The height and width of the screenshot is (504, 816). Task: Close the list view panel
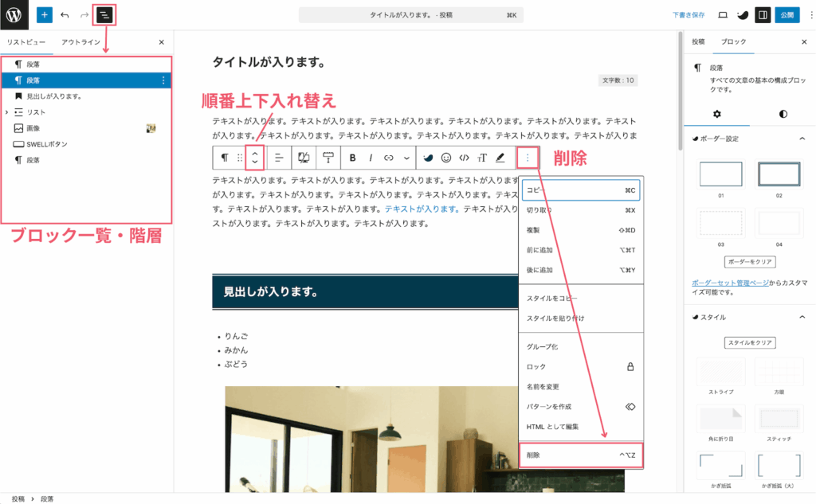pyautogui.click(x=161, y=42)
